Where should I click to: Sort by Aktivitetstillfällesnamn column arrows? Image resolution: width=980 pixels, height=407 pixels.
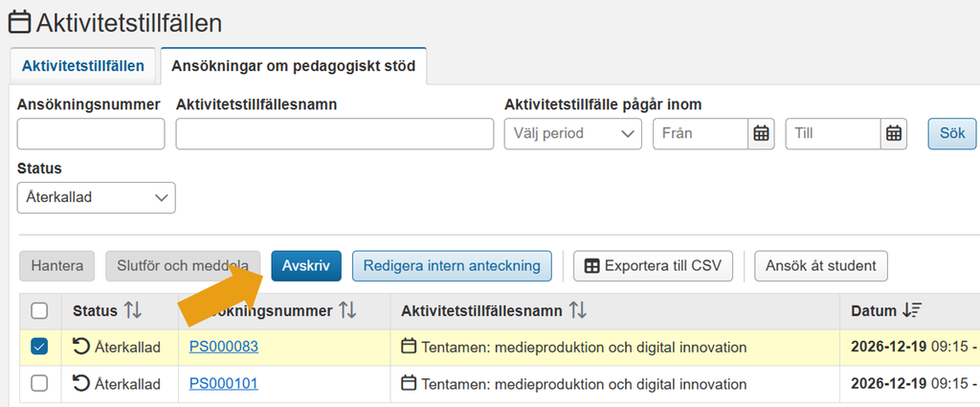[578, 310]
